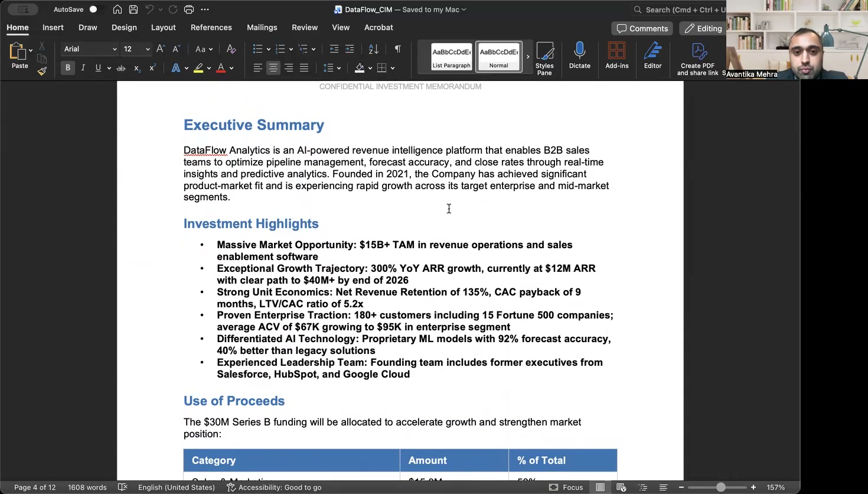Decrease paragraph indent
868x494 pixels.
coord(334,49)
